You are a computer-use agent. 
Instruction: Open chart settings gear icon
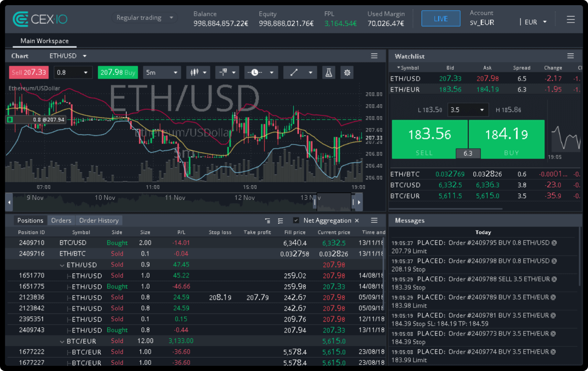point(347,73)
